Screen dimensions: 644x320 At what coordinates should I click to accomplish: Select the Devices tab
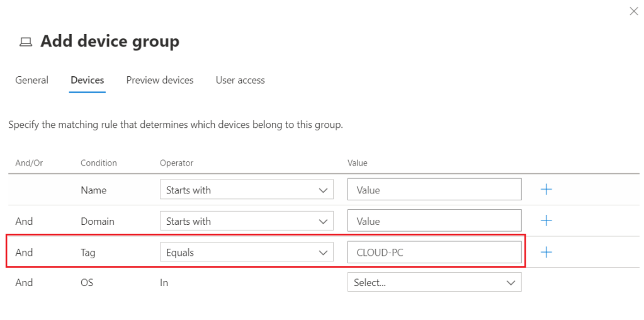(x=88, y=80)
